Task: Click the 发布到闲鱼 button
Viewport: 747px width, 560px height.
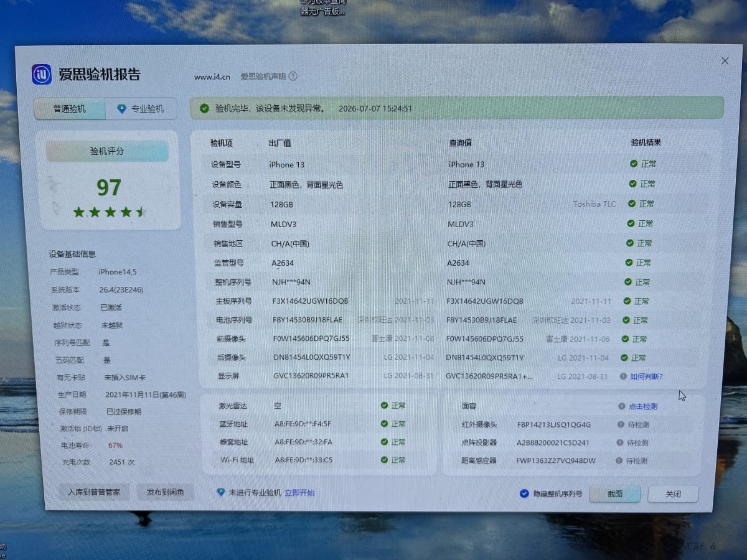Action: pyautogui.click(x=166, y=492)
